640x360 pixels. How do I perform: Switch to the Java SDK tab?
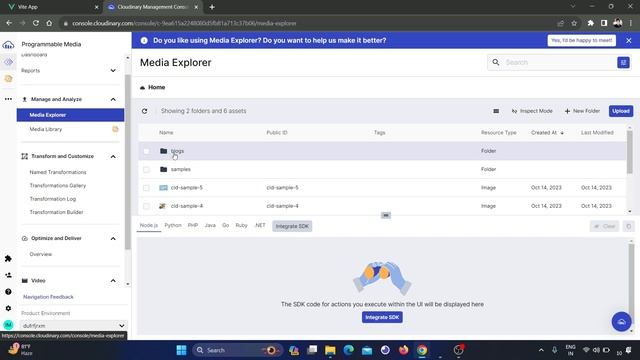coord(210,225)
